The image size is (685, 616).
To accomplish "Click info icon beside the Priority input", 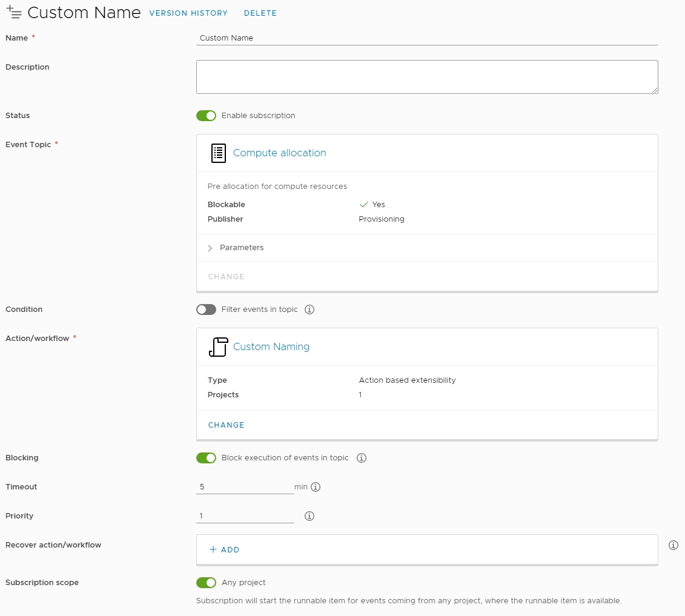I will click(309, 516).
